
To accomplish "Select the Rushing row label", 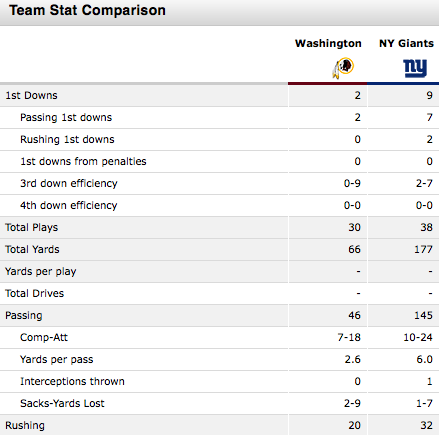I will [x=25, y=426].
